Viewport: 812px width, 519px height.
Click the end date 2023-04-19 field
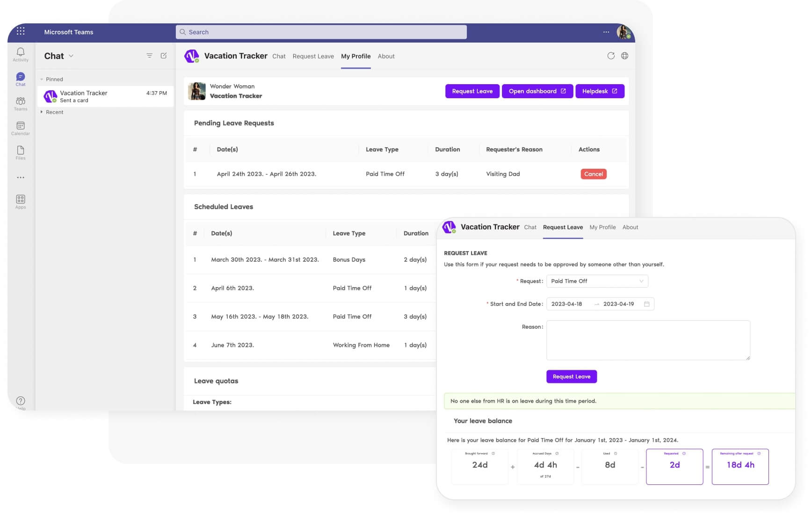(x=619, y=304)
